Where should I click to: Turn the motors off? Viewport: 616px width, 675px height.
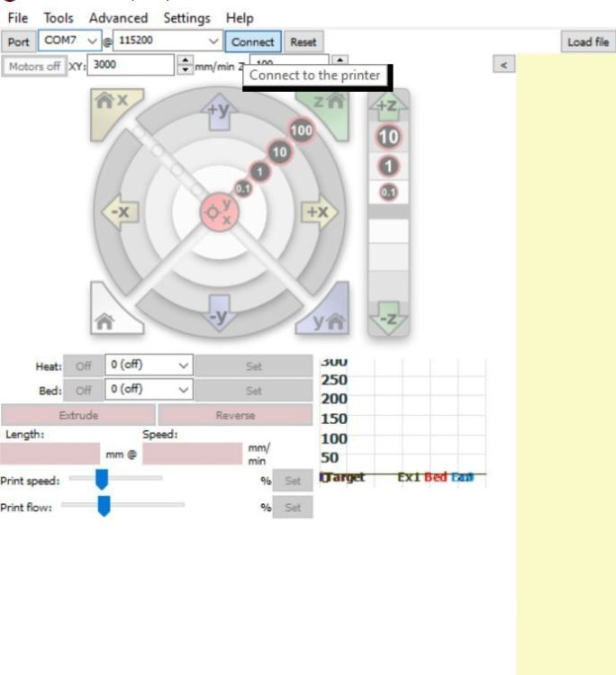(x=34, y=67)
